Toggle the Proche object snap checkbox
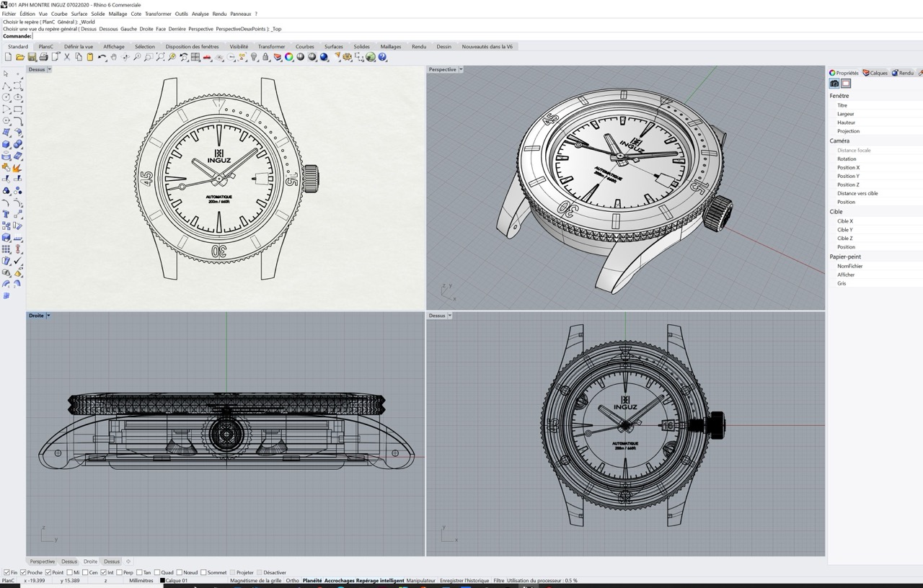This screenshot has height=588, width=923. [23, 572]
